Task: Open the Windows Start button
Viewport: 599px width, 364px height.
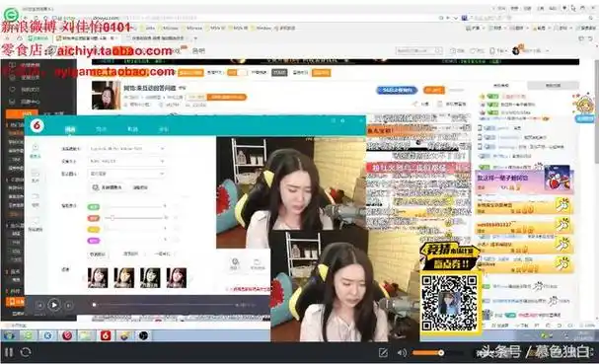Action: (x=9, y=335)
